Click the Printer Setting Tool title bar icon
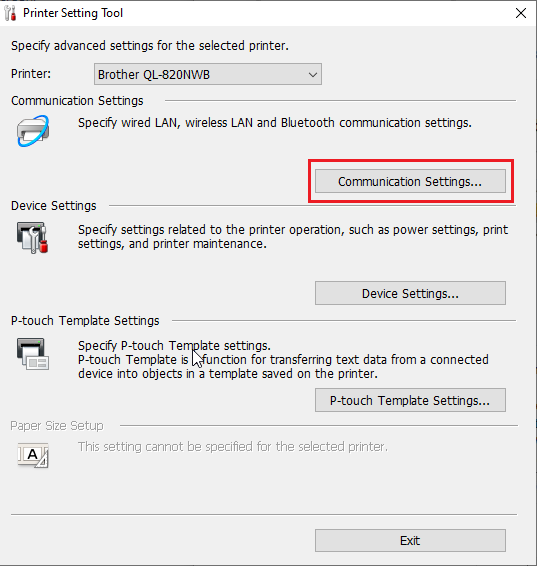537x566 pixels. pos(10,13)
